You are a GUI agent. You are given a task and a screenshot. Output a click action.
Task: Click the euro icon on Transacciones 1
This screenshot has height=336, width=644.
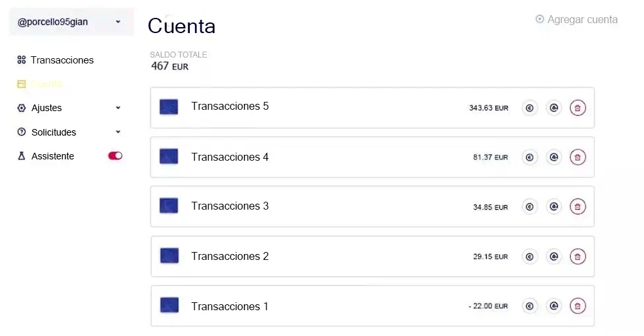coord(530,306)
